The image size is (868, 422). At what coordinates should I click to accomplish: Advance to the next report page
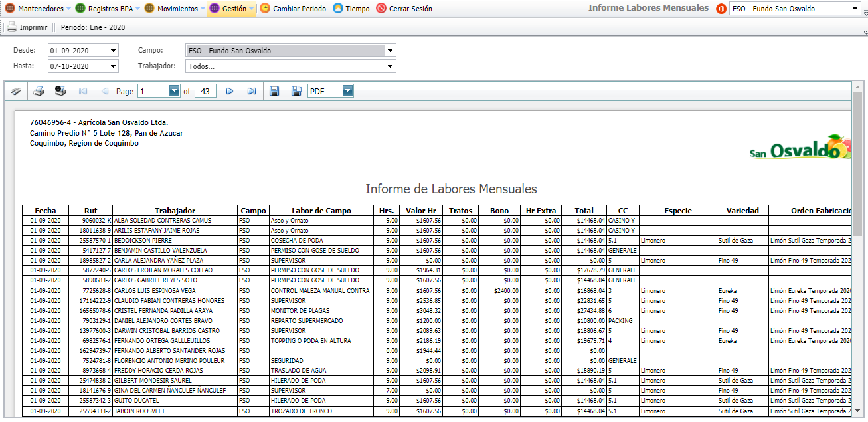click(x=230, y=91)
